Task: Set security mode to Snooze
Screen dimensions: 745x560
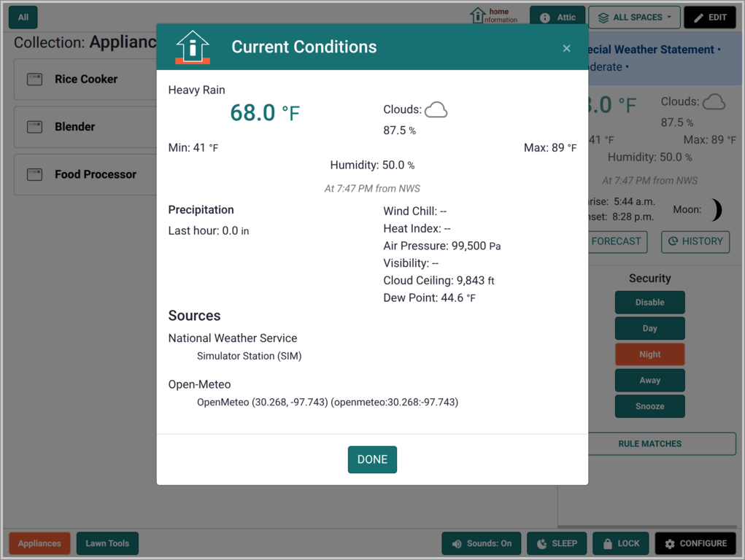Action: click(x=649, y=406)
